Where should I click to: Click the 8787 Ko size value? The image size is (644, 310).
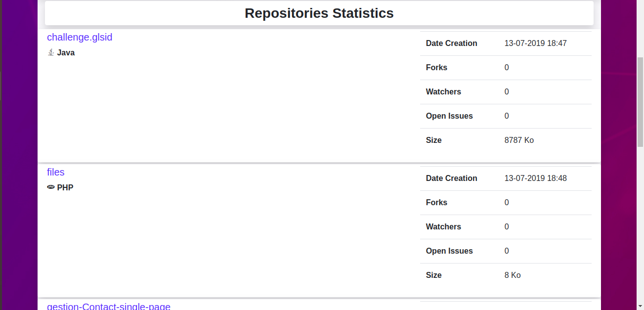tap(519, 140)
